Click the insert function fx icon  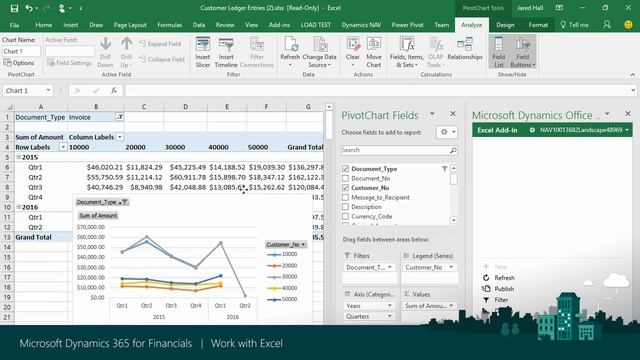pos(113,91)
